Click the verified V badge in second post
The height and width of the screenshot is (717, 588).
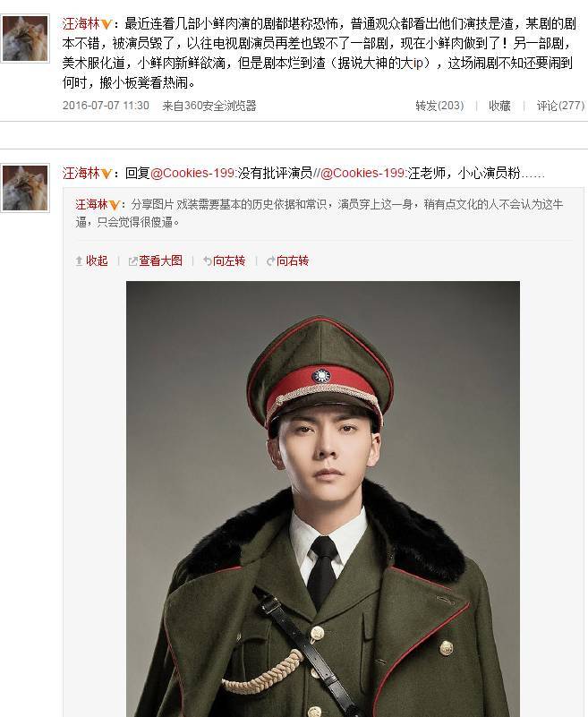click(x=107, y=174)
